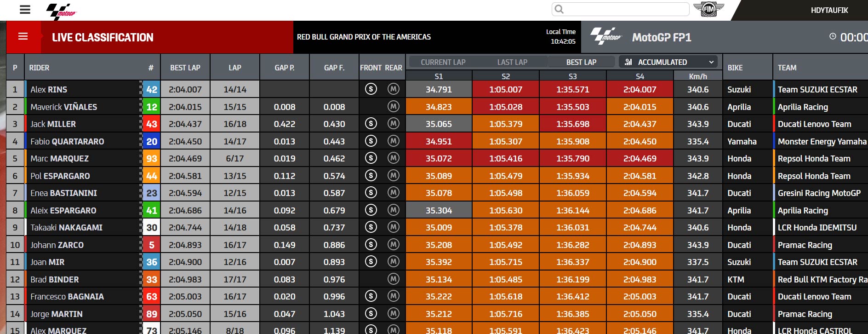Sort by Best Lap column header
Image resolution: width=868 pixels, height=334 pixels.
tap(185, 68)
